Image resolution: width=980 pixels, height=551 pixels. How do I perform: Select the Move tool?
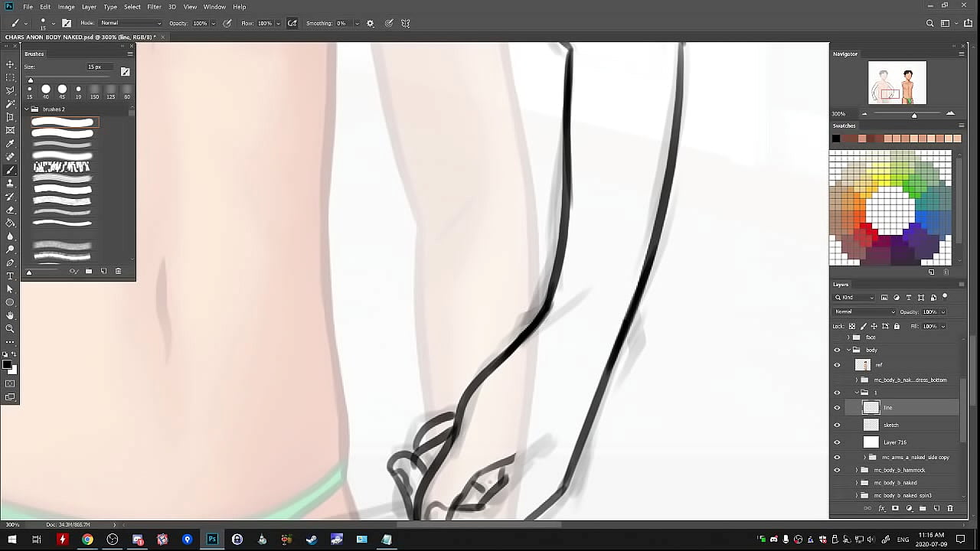point(10,64)
